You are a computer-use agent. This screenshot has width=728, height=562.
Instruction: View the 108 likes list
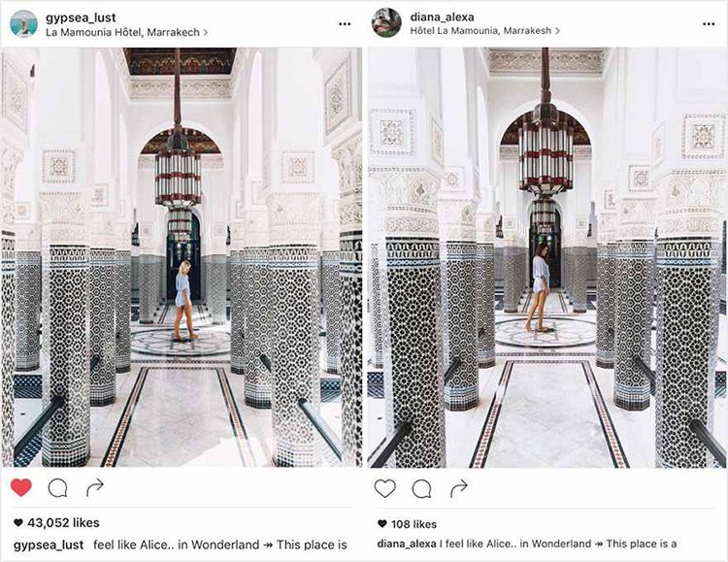point(407,524)
